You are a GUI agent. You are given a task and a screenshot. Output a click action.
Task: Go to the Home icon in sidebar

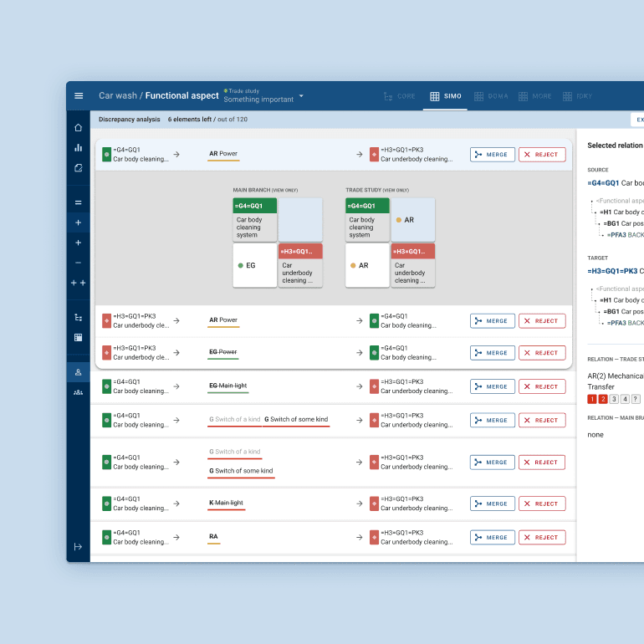coord(78,128)
